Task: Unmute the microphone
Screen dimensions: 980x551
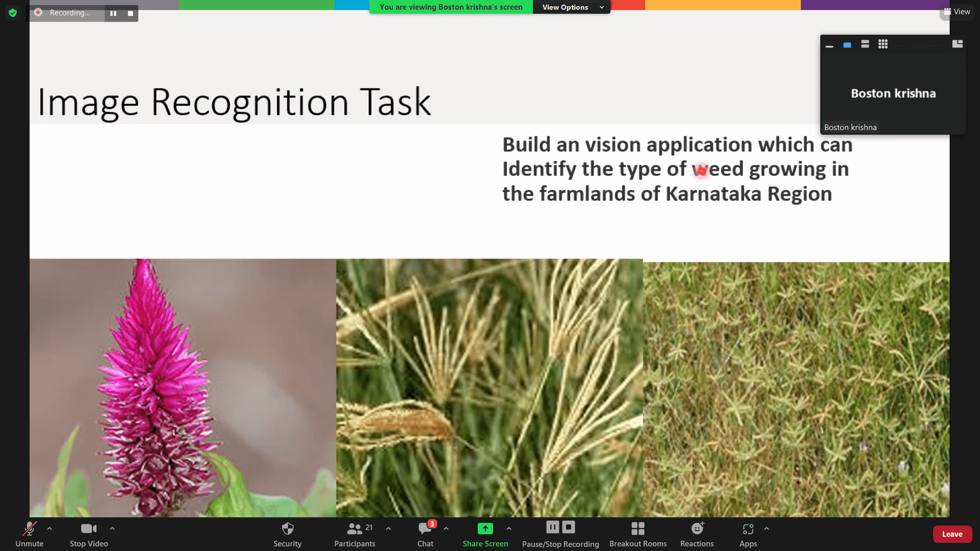Action: coord(29,534)
